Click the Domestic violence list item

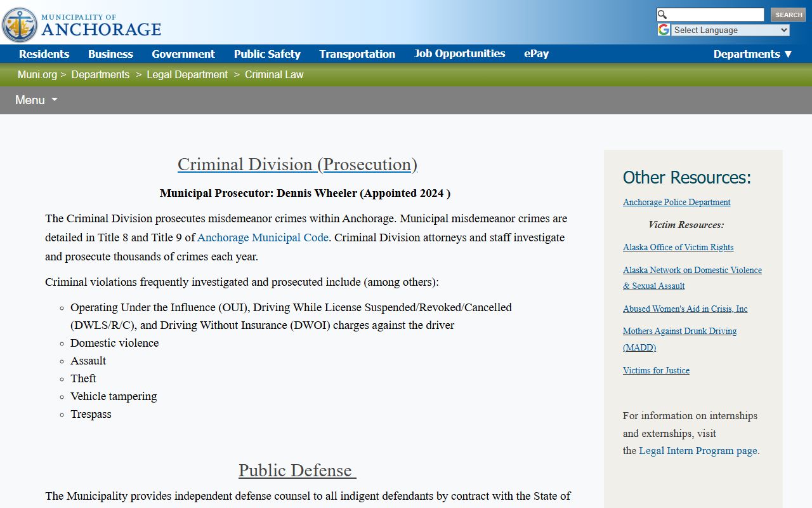click(115, 343)
